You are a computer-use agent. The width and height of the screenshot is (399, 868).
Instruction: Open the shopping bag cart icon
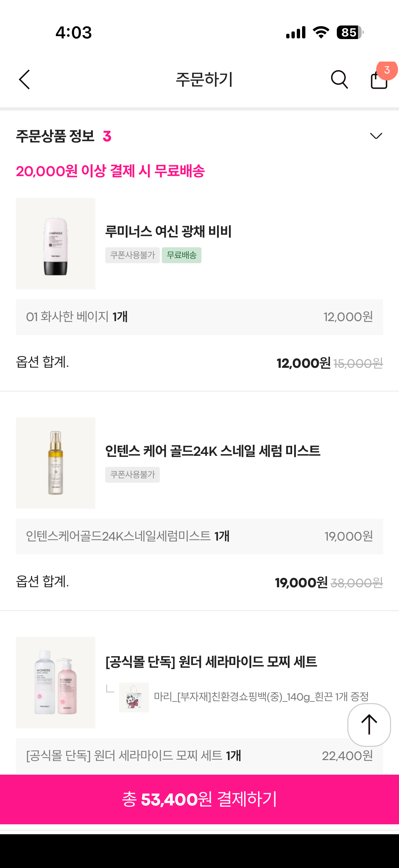pyautogui.click(x=378, y=81)
